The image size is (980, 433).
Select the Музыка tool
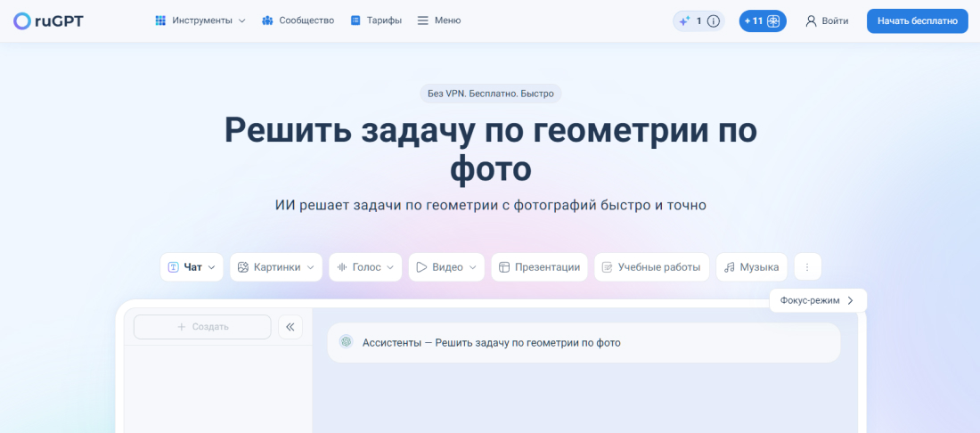point(752,266)
